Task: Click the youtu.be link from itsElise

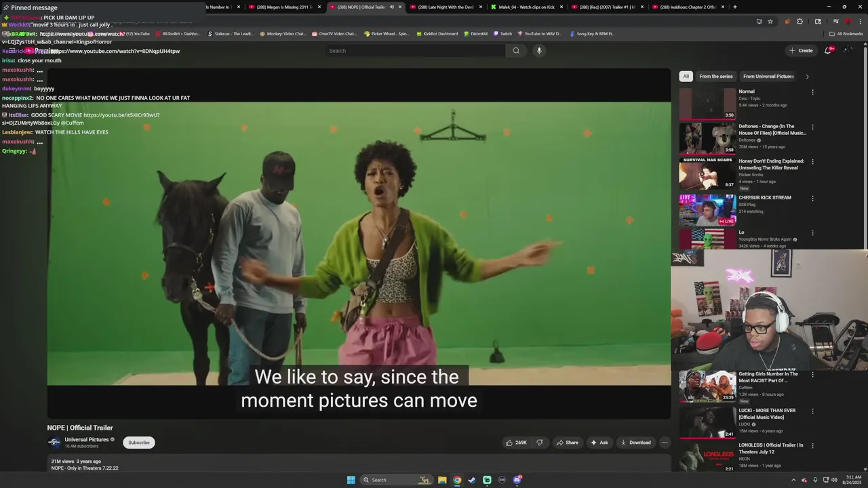Action: coord(121,115)
